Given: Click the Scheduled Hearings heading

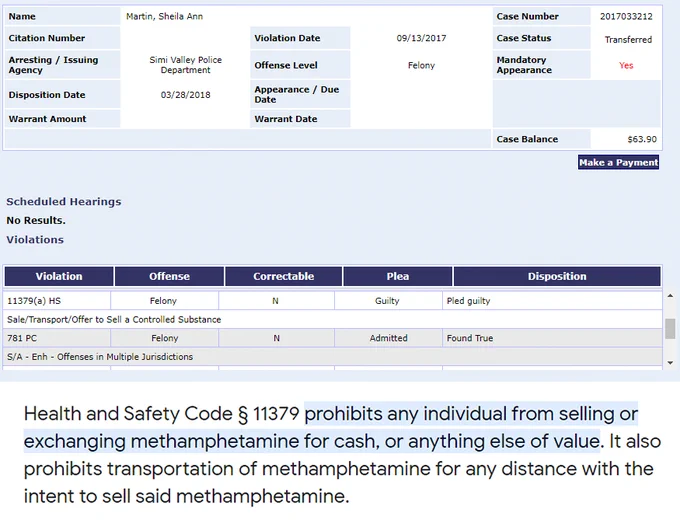Looking at the screenshot, I should click(x=64, y=202).
